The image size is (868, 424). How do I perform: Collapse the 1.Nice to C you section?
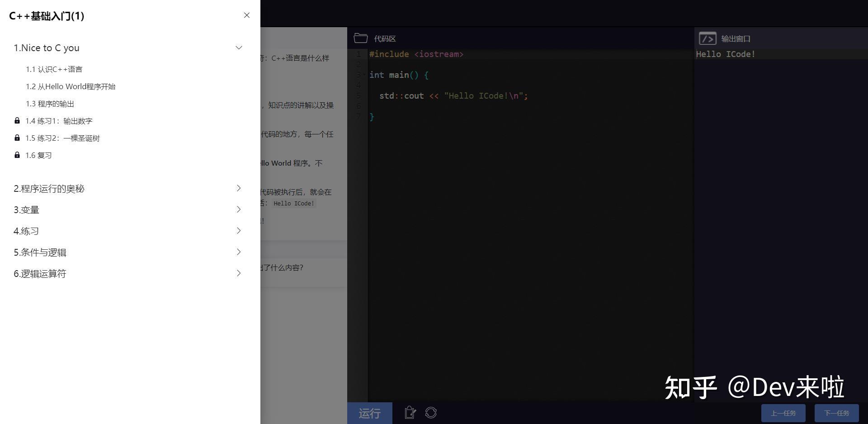pyautogui.click(x=239, y=48)
